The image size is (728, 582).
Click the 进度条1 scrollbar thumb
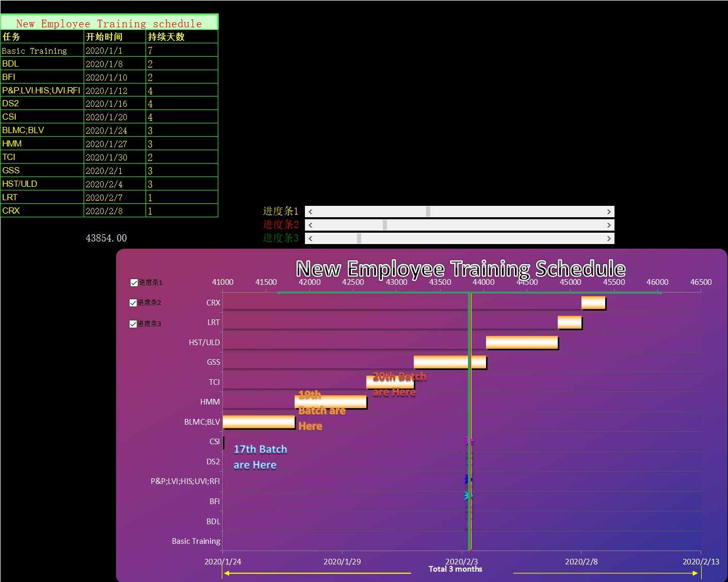428,212
